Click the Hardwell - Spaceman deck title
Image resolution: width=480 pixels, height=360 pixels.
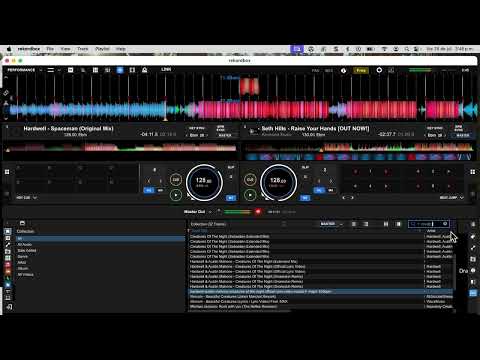coord(68,128)
